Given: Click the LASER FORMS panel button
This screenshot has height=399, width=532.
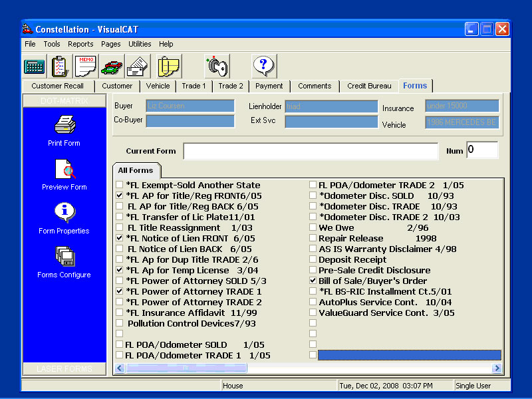Looking at the screenshot, I should (x=65, y=369).
